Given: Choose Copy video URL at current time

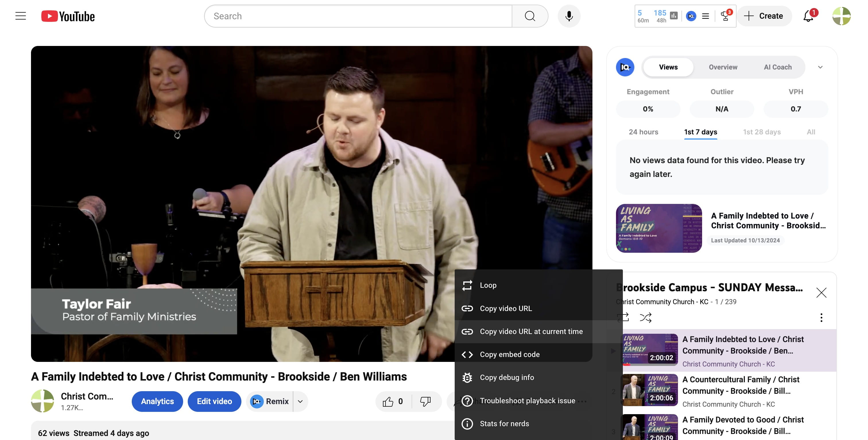Looking at the screenshot, I should 538,331.
